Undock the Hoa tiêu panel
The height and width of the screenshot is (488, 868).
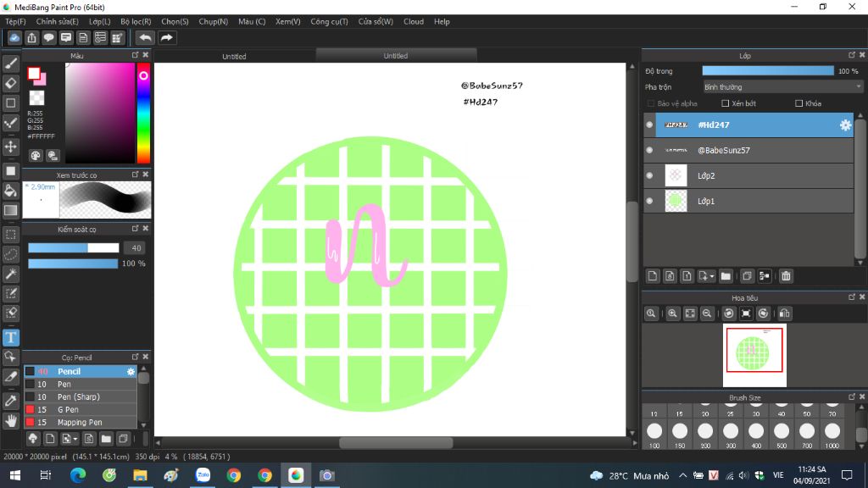coord(851,297)
